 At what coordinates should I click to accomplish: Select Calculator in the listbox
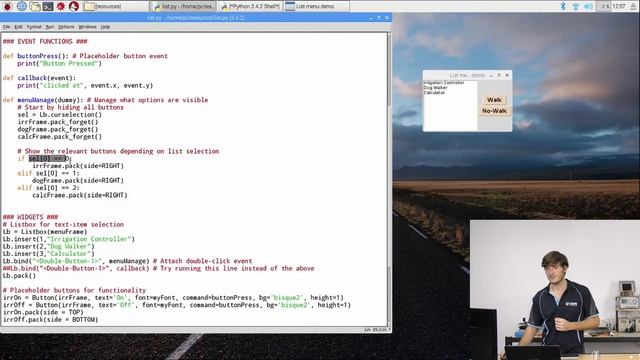[x=434, y=93]
